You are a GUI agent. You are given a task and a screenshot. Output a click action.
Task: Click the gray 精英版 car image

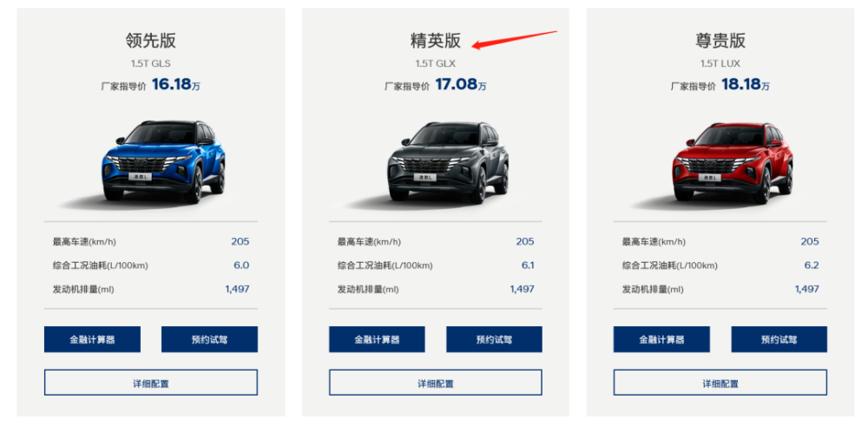(x=449, y=161)
